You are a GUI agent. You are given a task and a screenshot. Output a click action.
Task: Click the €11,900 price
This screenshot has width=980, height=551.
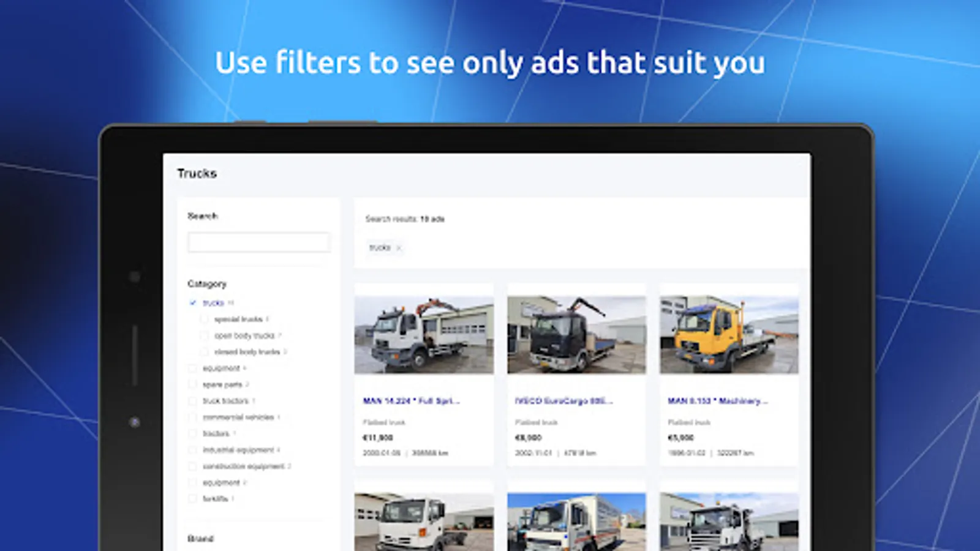pos(378,438)
